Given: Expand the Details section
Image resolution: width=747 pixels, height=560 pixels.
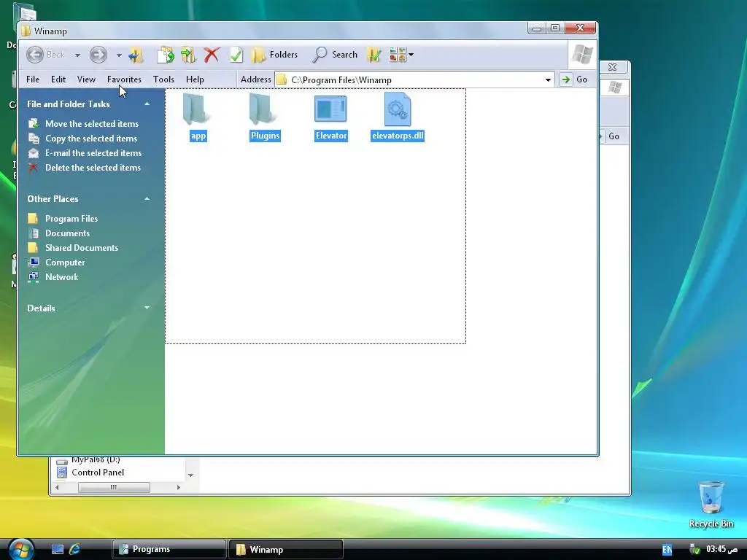Looking at the screenshot, I should pyautogui.click(x=147, y=308).
